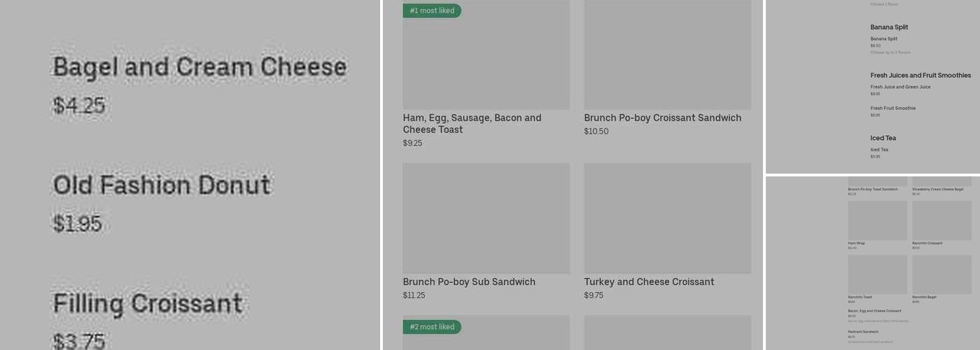Select the Ranchito Bagel thumbnail image
Screen dimensions: 980x350
click(941, 274)
